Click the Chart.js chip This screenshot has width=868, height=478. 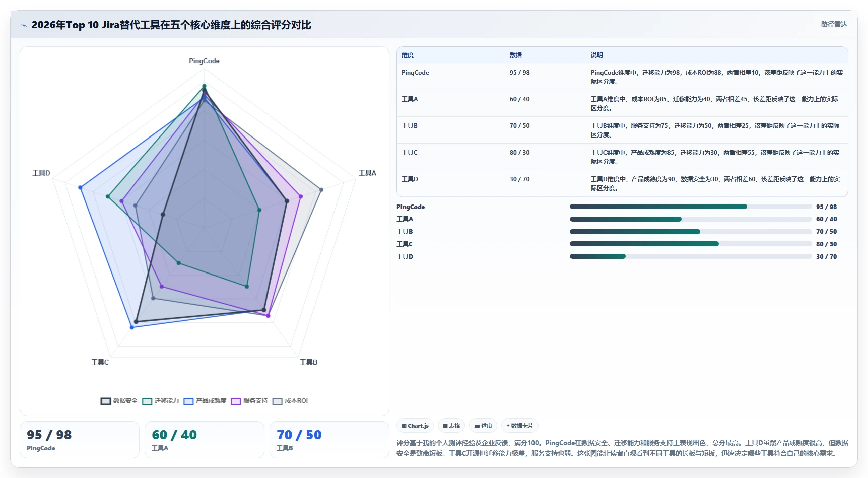tap(415, 426)
